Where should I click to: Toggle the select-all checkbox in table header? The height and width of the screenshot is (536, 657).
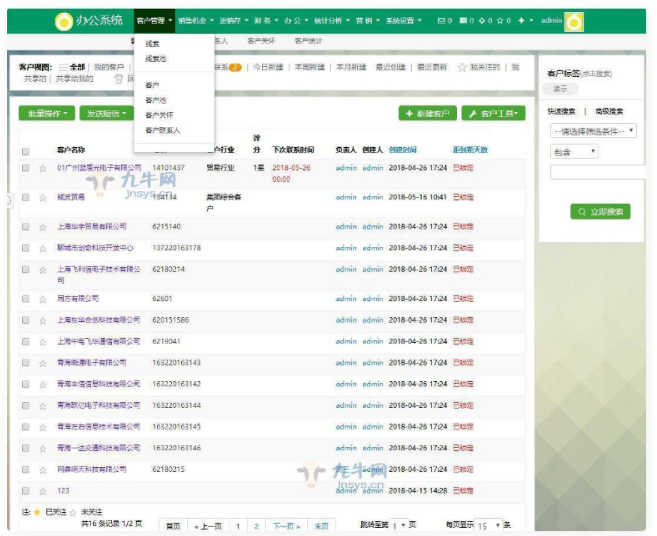click(x=26, y=151)
